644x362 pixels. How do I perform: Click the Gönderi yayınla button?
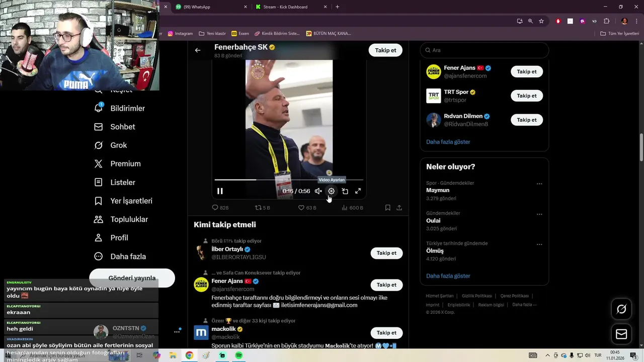point(132,278)
